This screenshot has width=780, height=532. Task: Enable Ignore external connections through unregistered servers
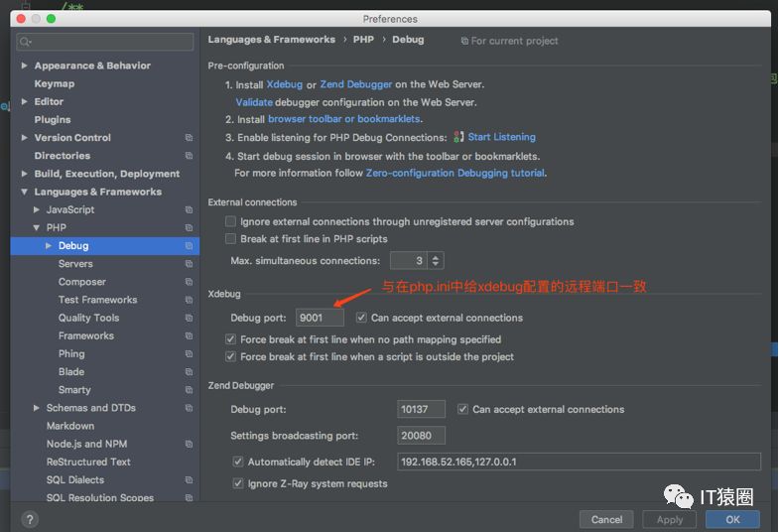(231, 221)
